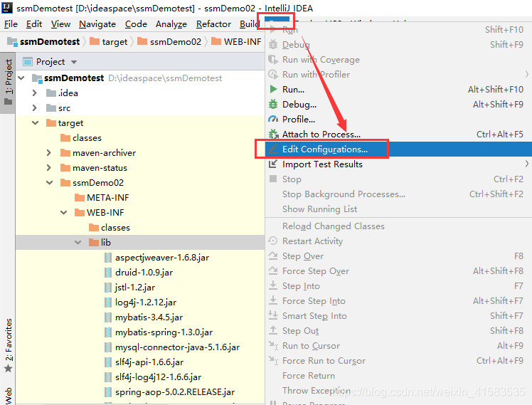Click the Step Into arrow icon
Viewport: 532px width, 405px height.
point(273,285)
